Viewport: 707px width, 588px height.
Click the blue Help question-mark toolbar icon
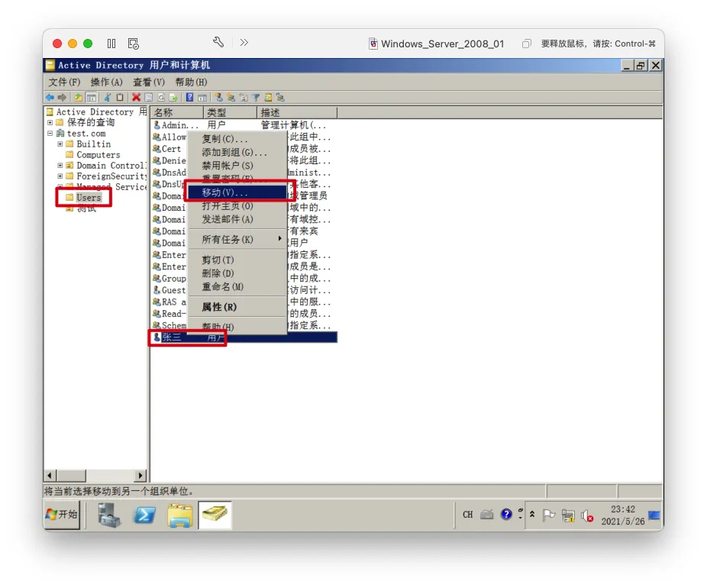[190, 98]
